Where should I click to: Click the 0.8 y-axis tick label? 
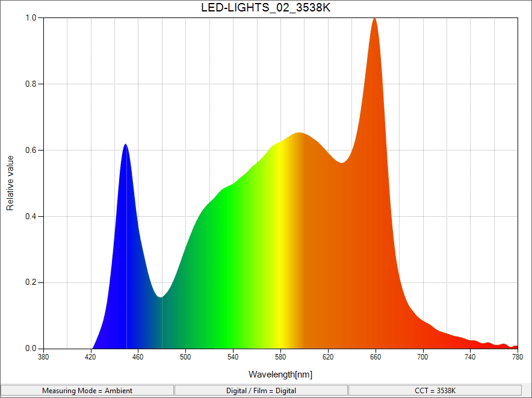pyautogui.click(x=31, y=84)
